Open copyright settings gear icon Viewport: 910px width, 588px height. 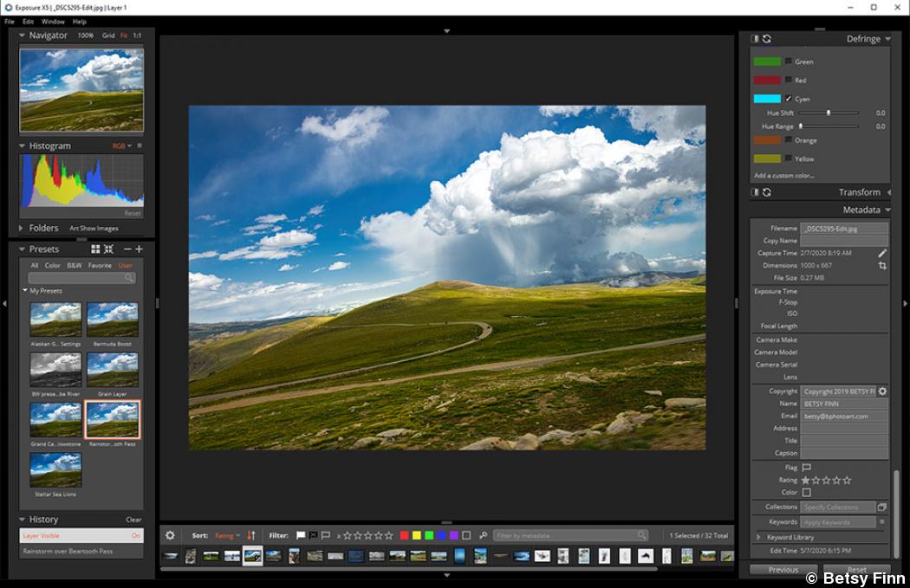tap(883, 391)
